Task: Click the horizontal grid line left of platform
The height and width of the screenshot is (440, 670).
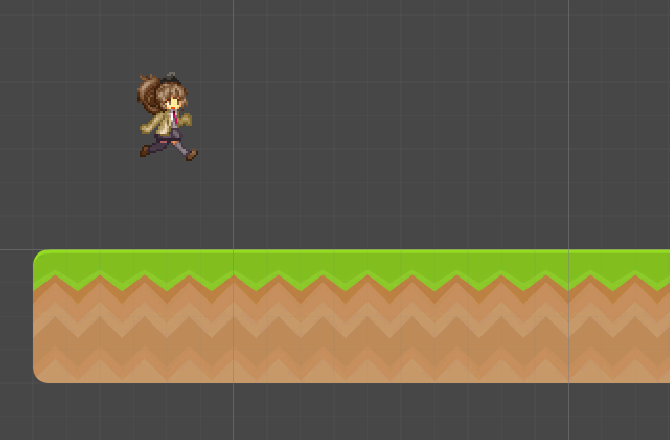Action: tap(16, 250)
